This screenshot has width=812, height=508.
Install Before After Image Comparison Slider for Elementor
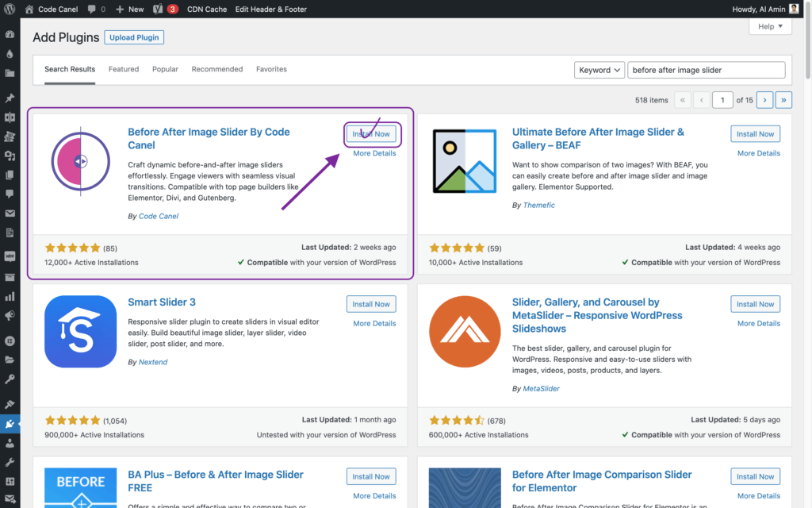756,476
